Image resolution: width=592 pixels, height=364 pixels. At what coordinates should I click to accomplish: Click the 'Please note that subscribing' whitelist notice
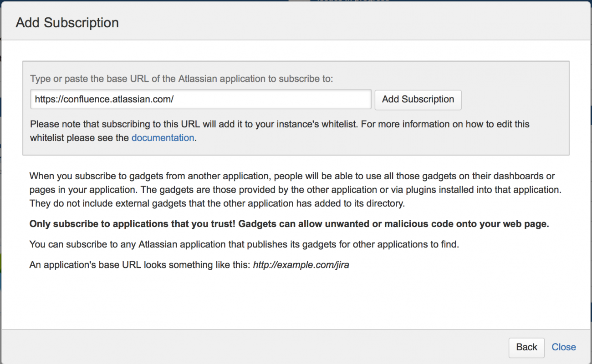[x=279, y=124]
